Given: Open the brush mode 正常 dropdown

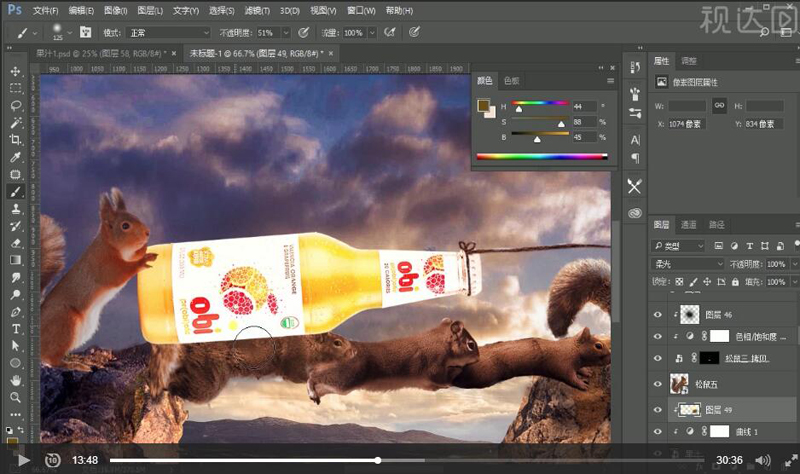Looking at the screenshot, I should [168, 33].
